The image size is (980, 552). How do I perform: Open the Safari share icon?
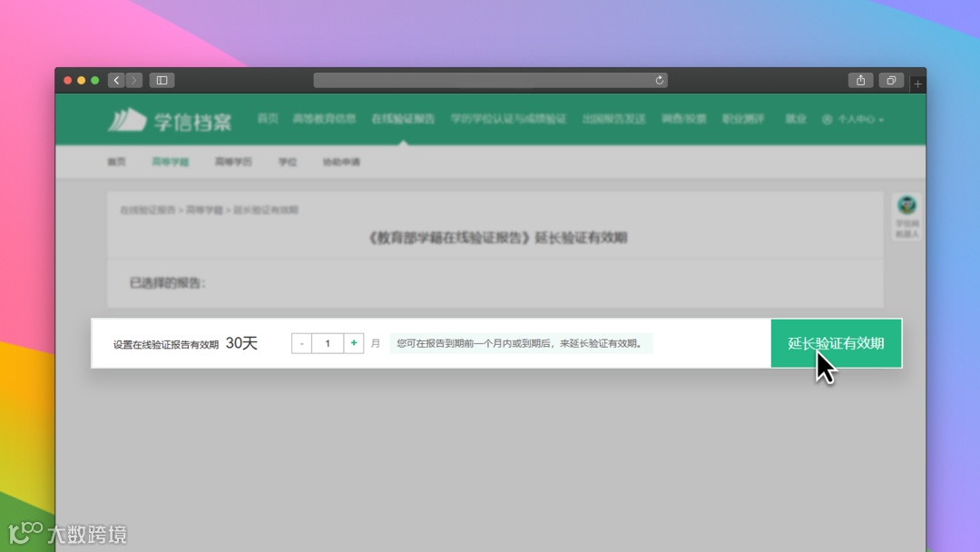(x=860, y=80)
